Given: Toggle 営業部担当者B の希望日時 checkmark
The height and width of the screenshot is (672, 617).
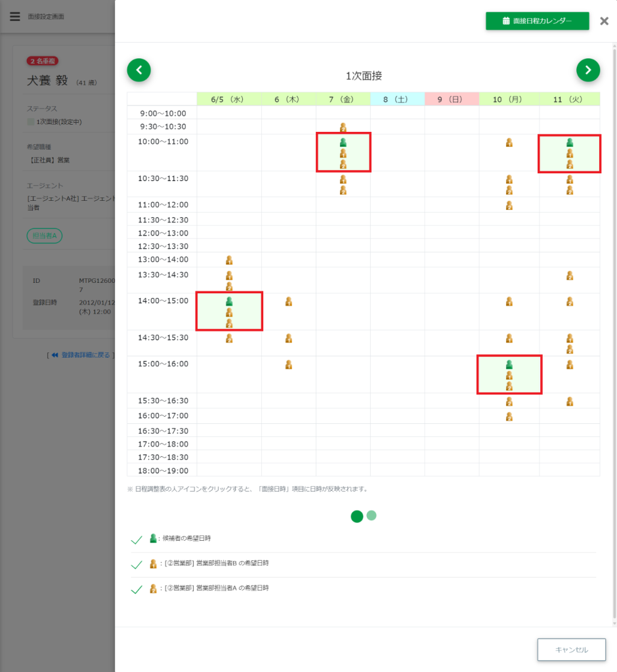Looking at the screenshot, I should coord(137,564).
